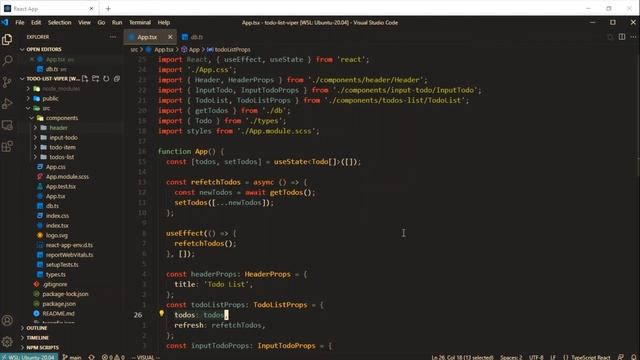Open the Explorer view in activity bar
The height and width of the screenshot is (360, 640).
[x=7, y=40]
